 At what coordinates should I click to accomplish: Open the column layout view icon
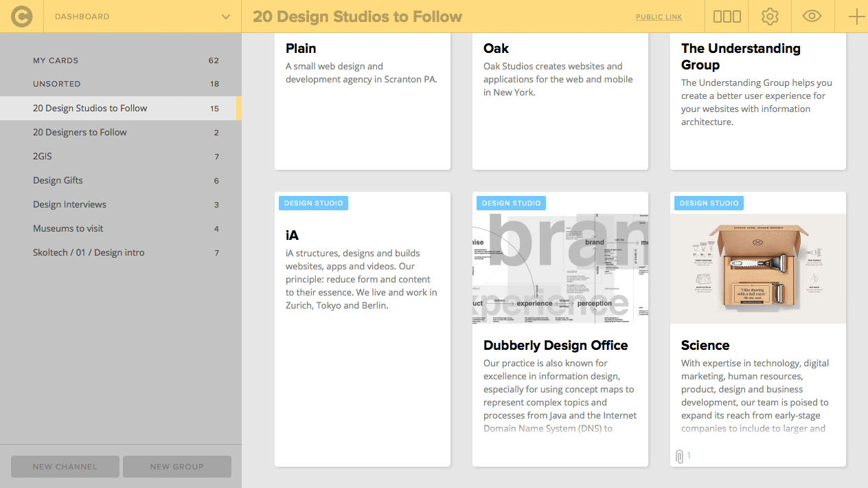tap(727, 16)
